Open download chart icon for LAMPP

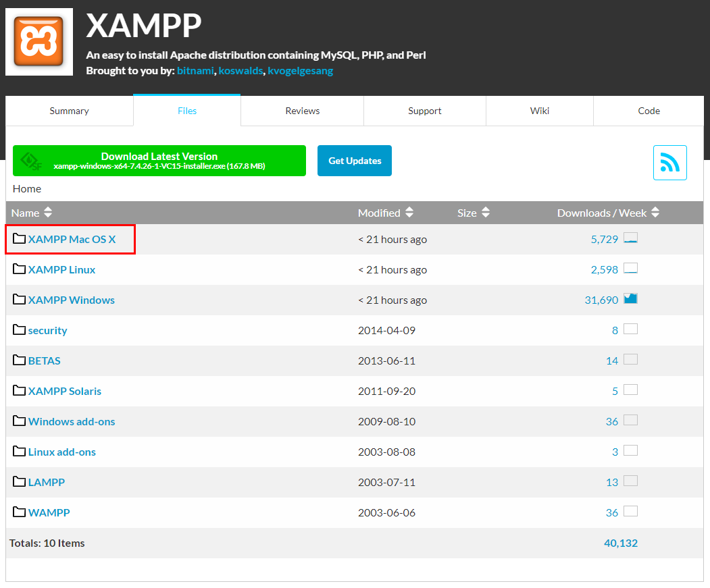[630, 480]
